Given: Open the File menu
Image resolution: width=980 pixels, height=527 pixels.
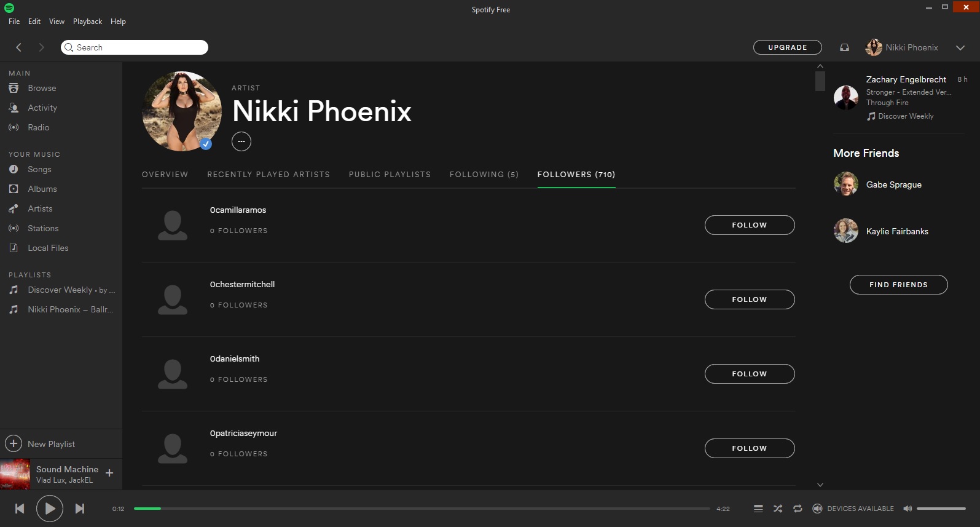Looking at the screenshot, I should 14,22.
